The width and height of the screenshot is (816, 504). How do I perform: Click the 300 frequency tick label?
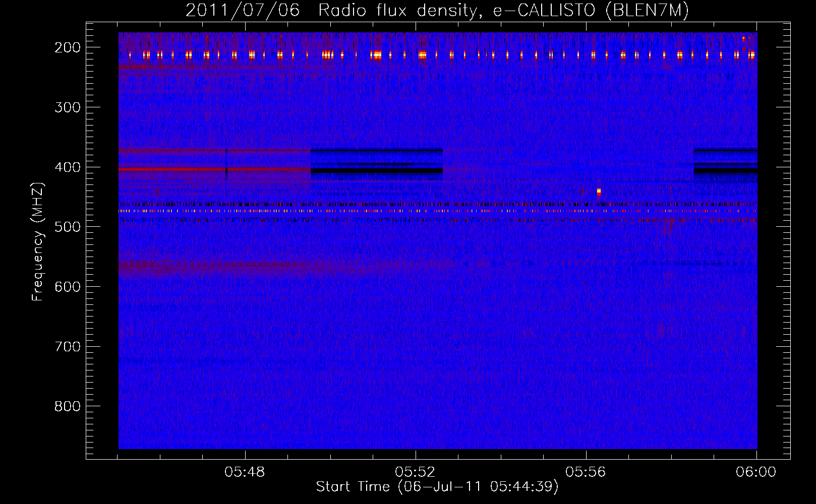tap(67, 107)
